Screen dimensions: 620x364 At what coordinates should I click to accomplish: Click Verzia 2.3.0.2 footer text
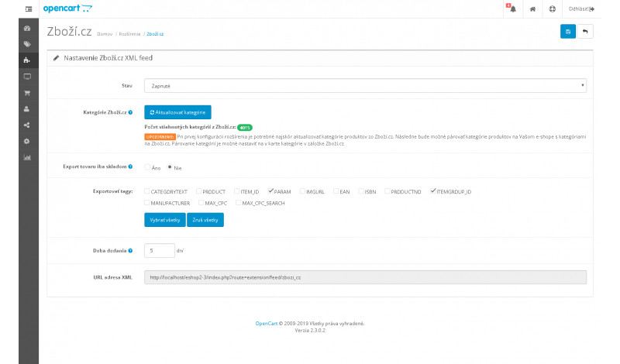(x=310, y=331)
